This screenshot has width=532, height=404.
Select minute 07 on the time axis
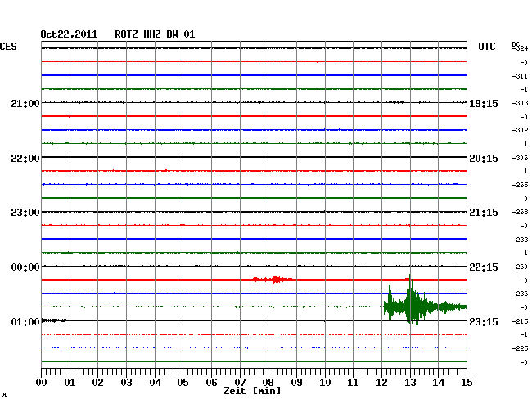tap(240, 382)
